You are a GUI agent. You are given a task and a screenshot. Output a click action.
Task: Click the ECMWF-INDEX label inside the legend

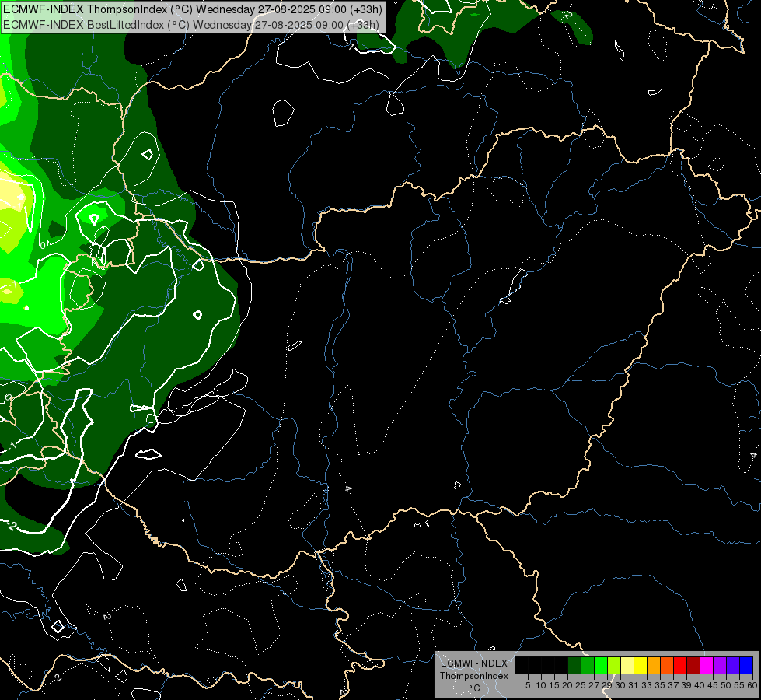pyautogui.click(x=474, y=663)
